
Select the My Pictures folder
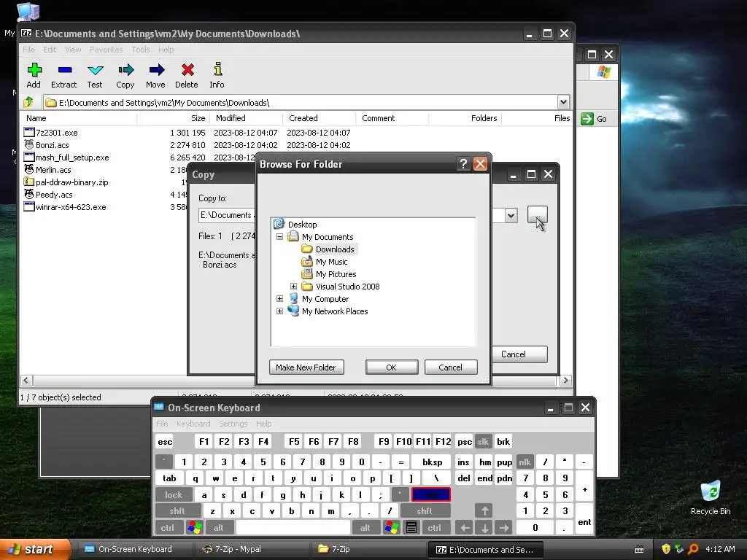tap(336, 274)
